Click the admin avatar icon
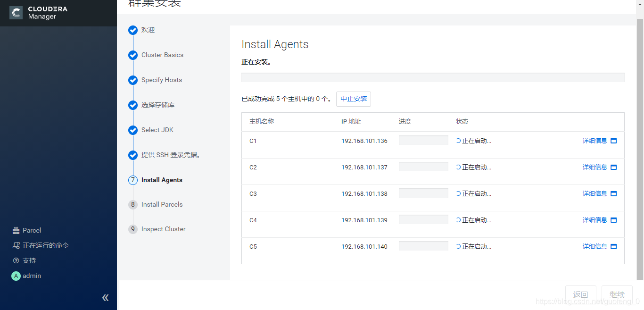This screenshot has height=310, width=644. click(x=16, y=276)
